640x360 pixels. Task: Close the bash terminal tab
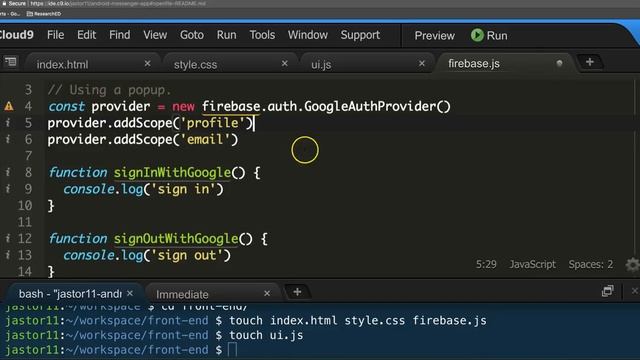pos(130,293)
